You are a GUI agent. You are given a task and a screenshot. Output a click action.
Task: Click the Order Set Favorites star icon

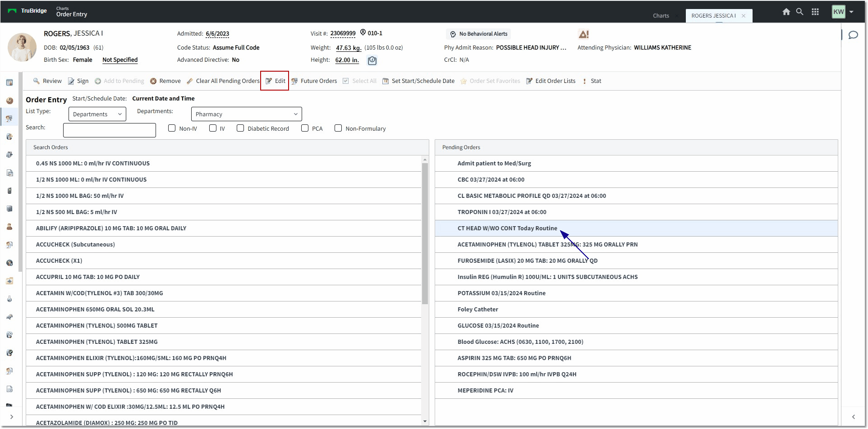pyautogui.click(x=464, y=82)
